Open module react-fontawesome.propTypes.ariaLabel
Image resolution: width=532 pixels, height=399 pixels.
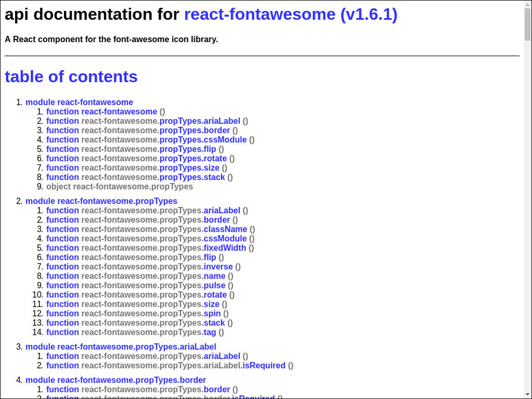(121, 347)
